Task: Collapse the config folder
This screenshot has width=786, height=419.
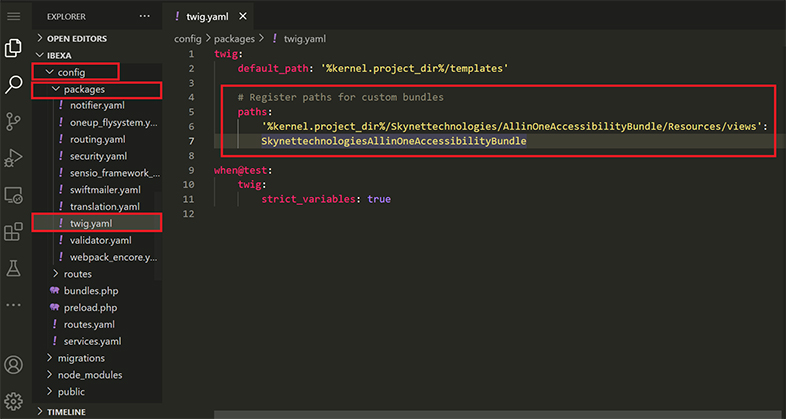Action: pyautogui.click(x=71, y=72)
